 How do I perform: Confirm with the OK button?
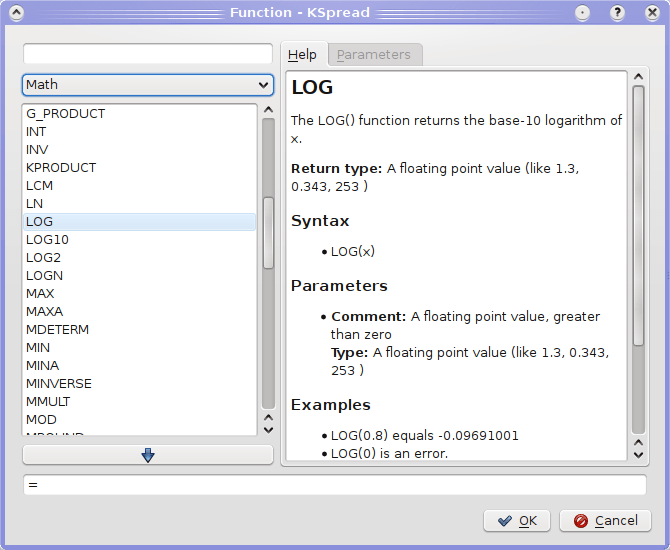(517, 521)
